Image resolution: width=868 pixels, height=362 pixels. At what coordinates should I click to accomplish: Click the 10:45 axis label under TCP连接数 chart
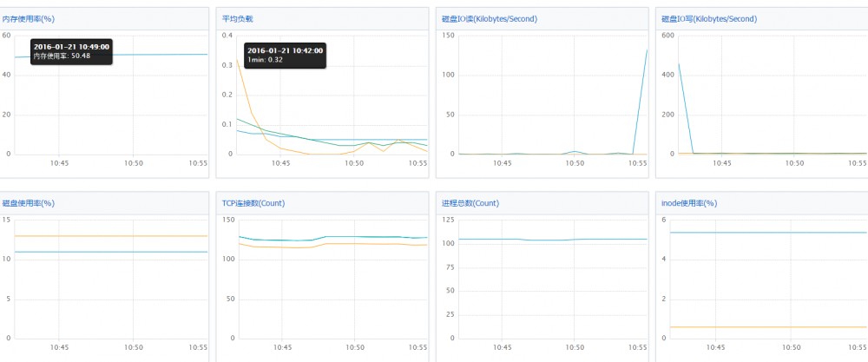pyautogui.click(x=280, y=346)
